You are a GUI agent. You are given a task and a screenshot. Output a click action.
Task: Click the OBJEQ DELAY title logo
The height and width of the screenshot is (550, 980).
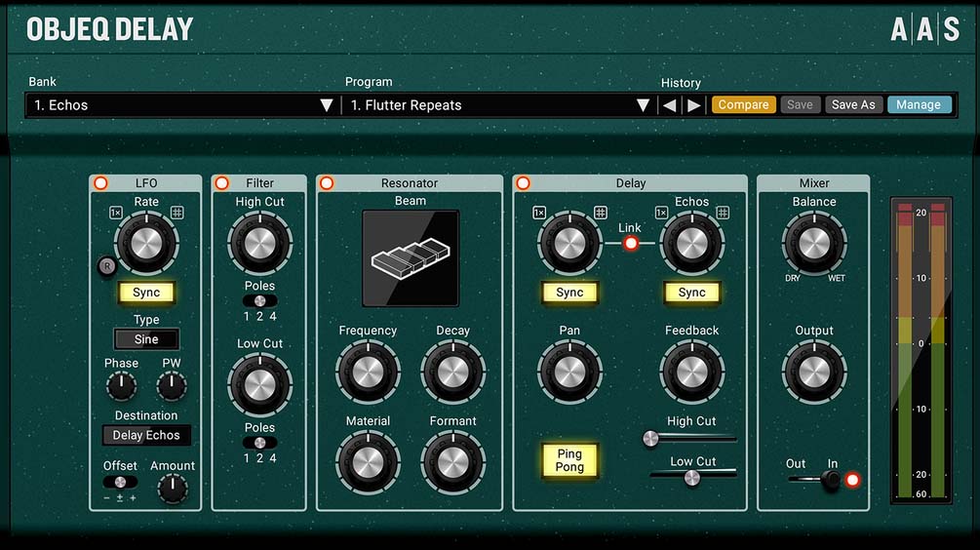(110, 29)
